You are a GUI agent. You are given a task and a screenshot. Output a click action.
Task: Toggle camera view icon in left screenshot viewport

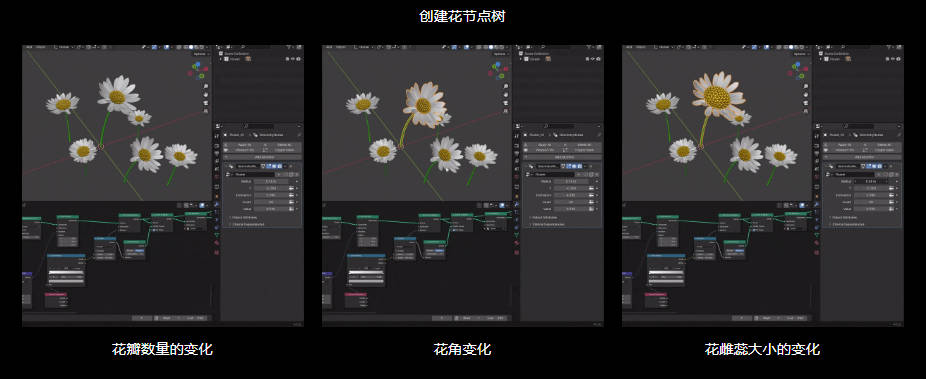pos(206,103)
